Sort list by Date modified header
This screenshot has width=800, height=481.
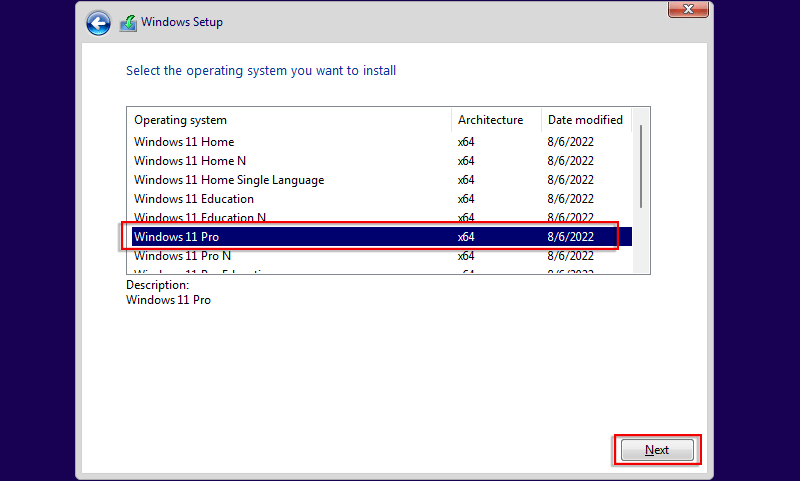pos(586,120)
